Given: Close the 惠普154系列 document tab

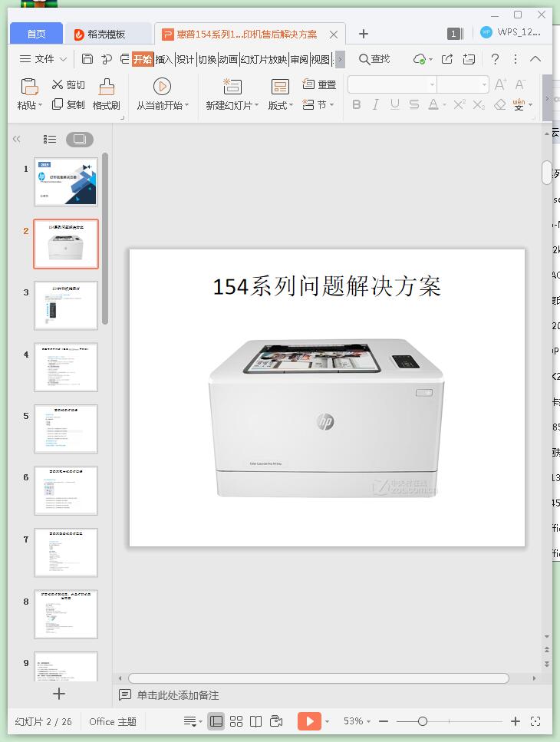Looking at the screenshot, I should coord(334,35).
